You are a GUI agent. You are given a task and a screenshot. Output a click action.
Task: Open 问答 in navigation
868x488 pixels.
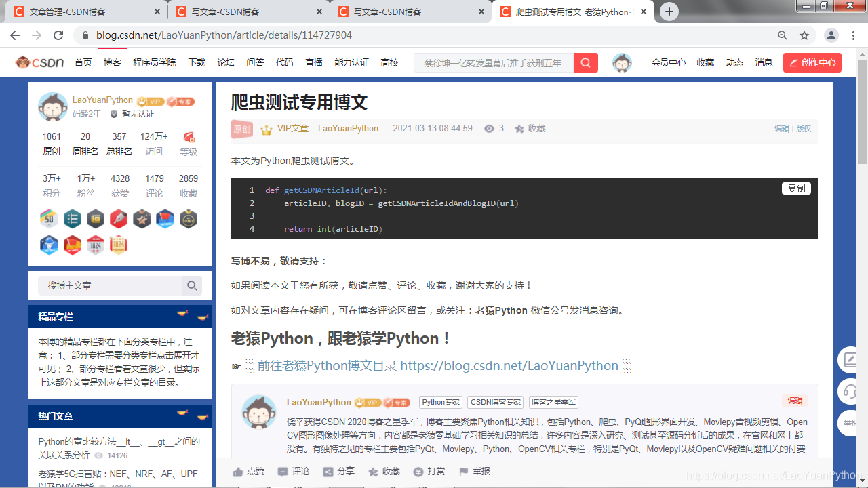click(255, 62)
